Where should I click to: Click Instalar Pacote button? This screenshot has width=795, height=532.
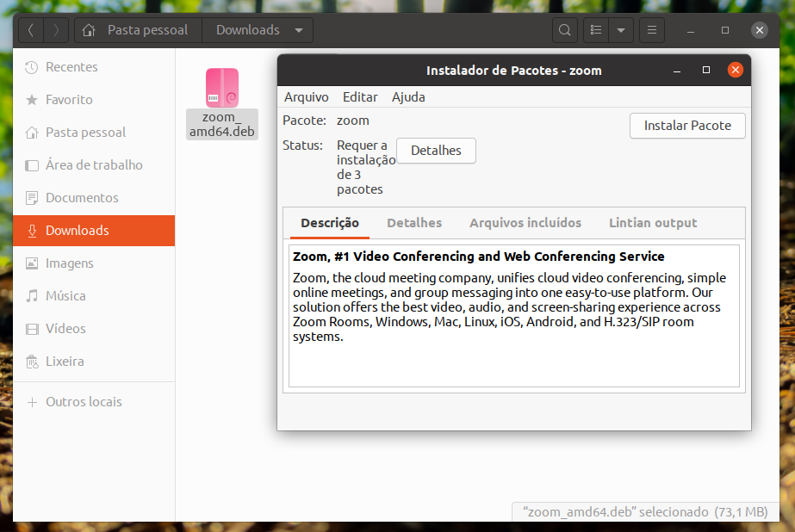(x=687, y=126)
